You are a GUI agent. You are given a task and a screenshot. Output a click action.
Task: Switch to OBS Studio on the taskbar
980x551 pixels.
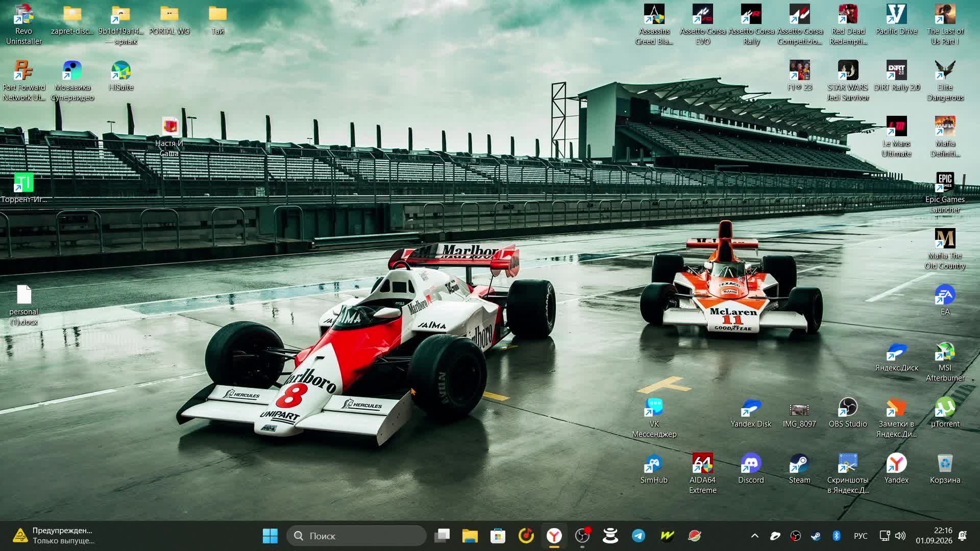[582, 536]
